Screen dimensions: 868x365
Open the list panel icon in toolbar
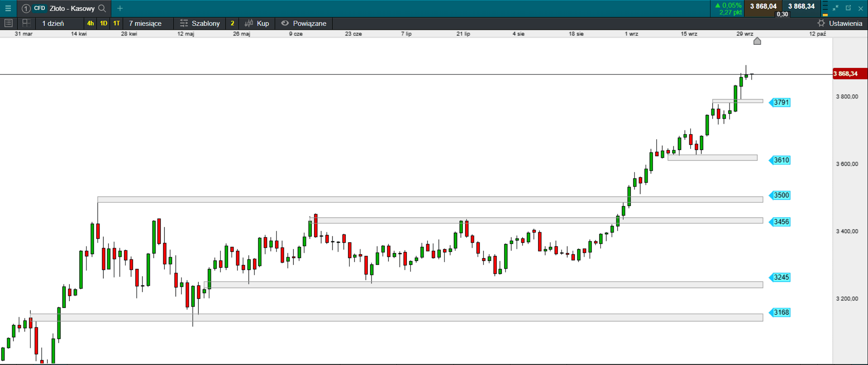8,23
